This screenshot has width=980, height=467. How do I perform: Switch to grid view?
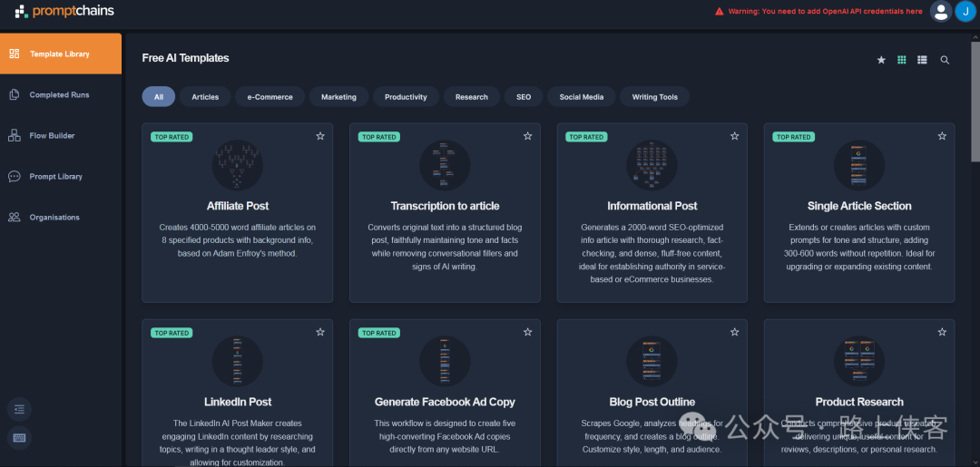coord(902,60)
